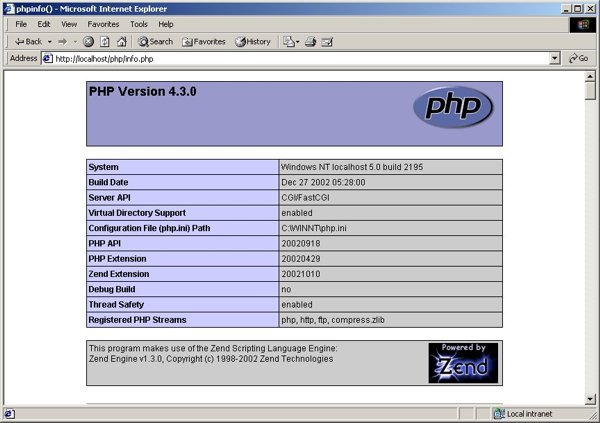Click the Print icon

pyautogui.click(x=310, y=42)
